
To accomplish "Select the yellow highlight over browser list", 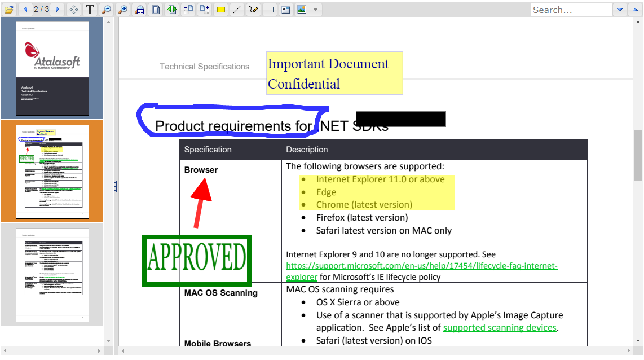I will (x=377, y=192).
